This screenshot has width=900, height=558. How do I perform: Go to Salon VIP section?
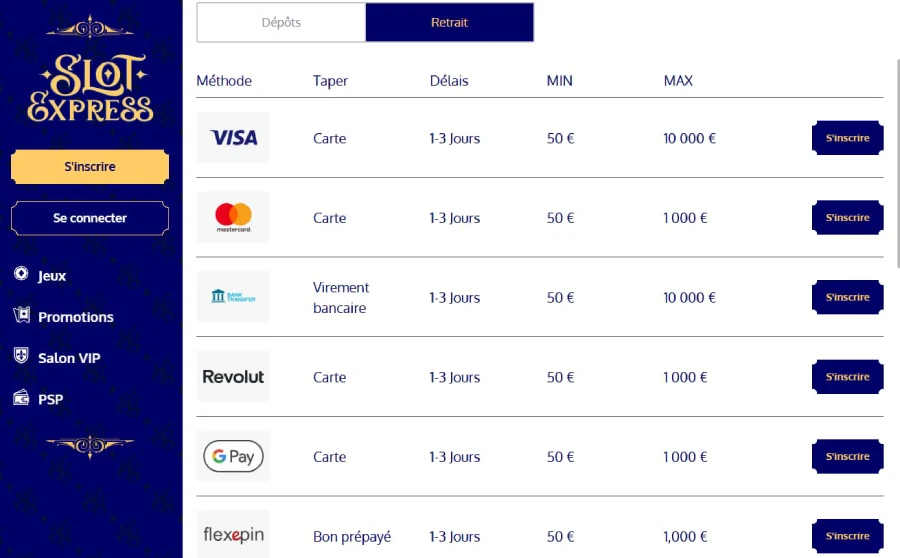click(69, 358)
